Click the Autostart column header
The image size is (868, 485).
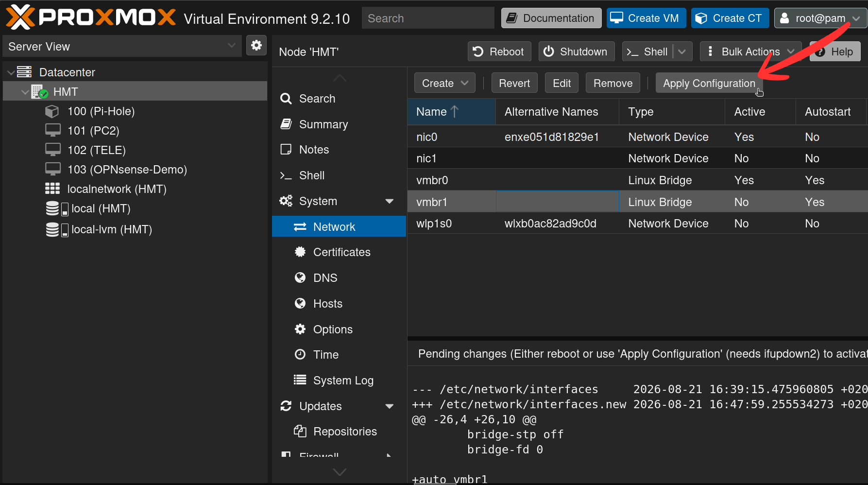click(x=831, y=112)
